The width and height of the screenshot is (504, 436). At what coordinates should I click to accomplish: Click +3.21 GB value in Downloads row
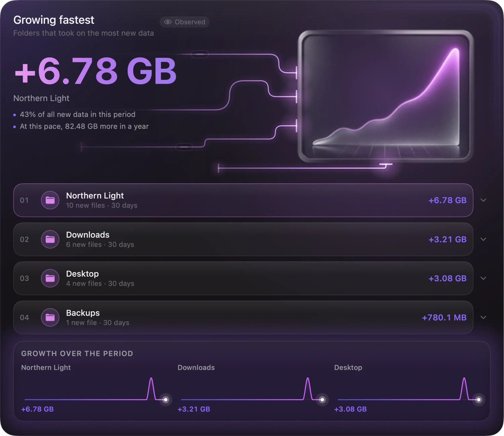448,239
